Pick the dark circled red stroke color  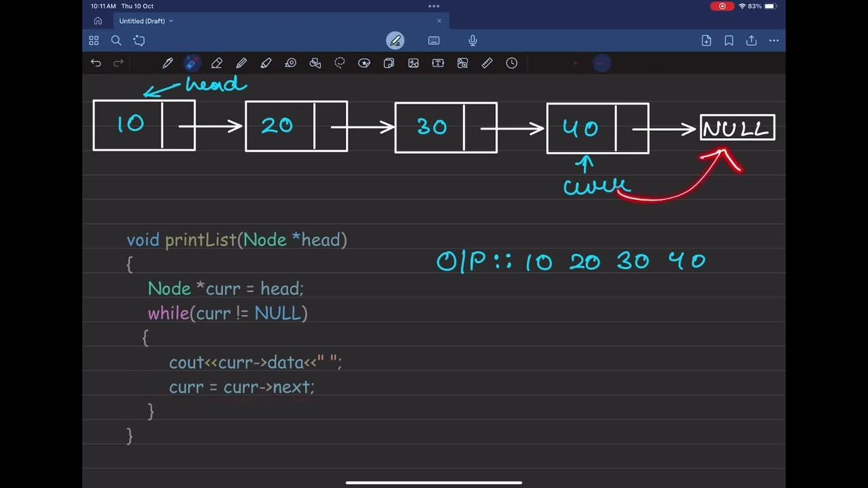pos(601,63)
